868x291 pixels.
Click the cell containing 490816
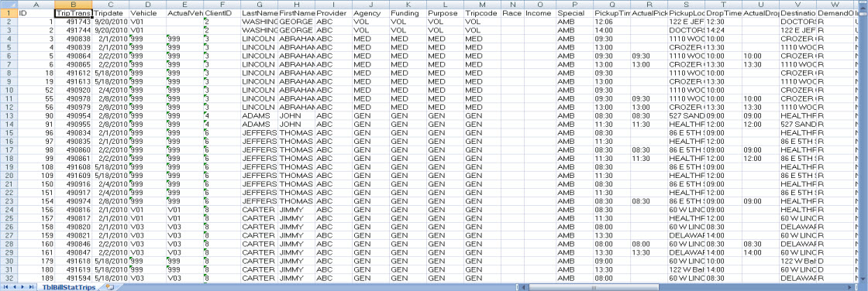pos(73,211)
